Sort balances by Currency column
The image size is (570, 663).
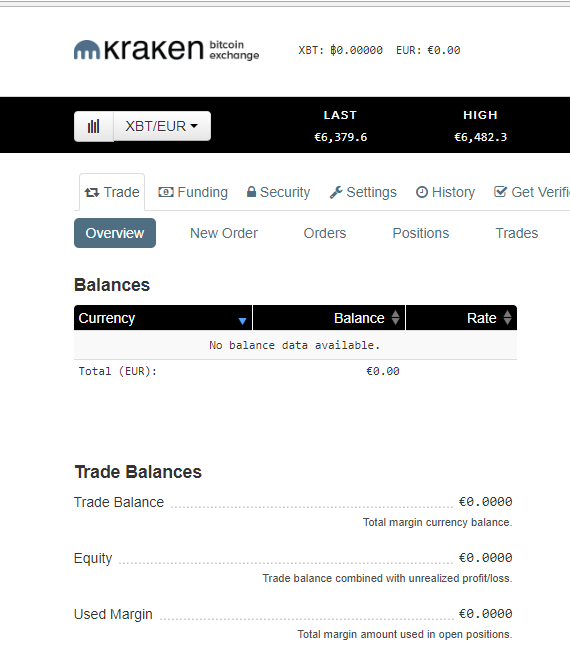pyautogui.click(x=163, y=318)
